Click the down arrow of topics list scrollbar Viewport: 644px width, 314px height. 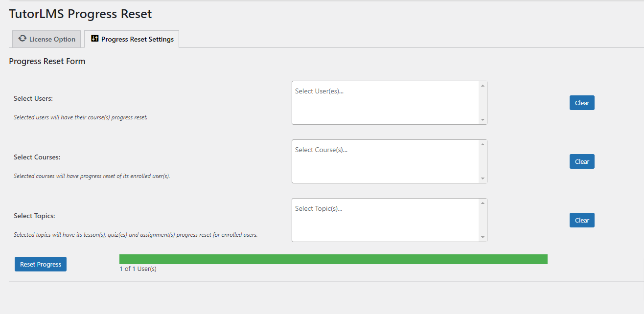(483, 237)
